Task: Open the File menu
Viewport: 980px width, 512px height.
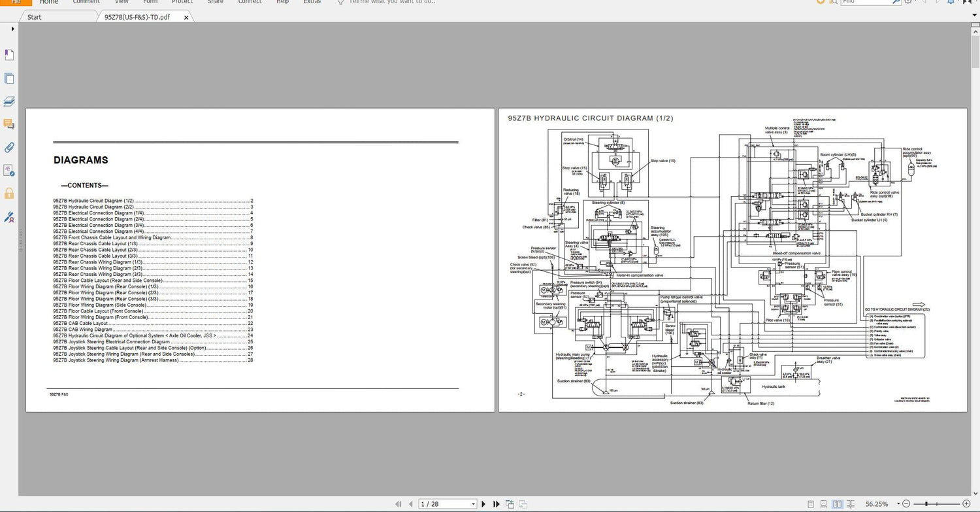Action: pos(16,2)
